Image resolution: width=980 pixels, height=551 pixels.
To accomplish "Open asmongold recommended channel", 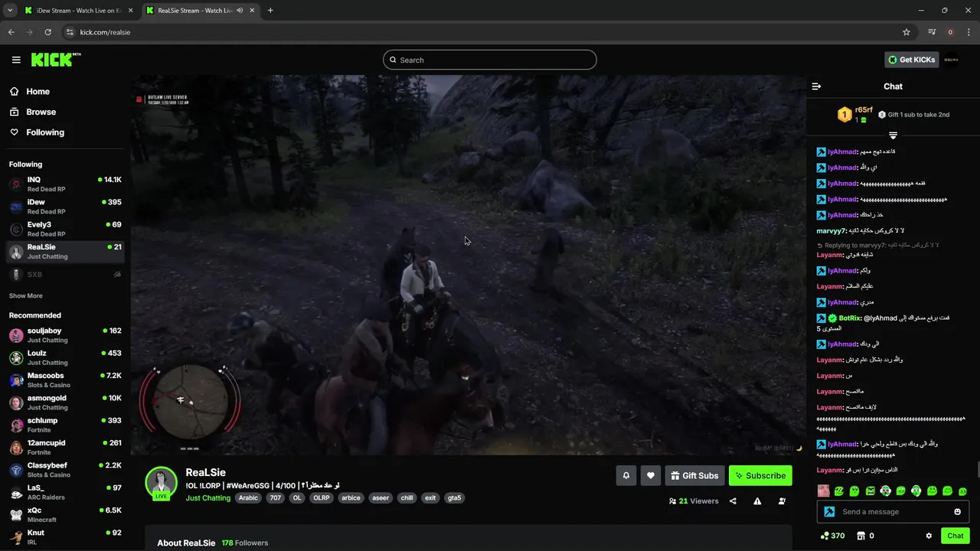I will pyautogui.click(x=65, y=403).
